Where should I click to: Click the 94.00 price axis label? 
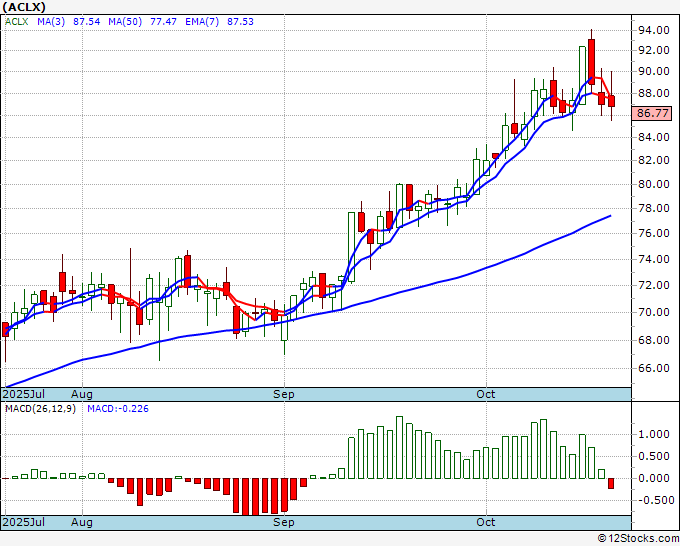pos(653,30)
